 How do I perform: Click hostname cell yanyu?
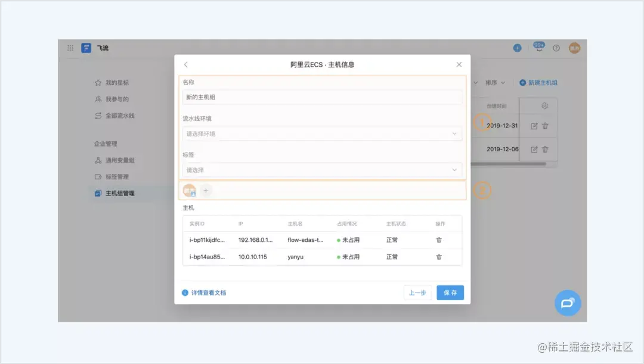click(296, 257)
